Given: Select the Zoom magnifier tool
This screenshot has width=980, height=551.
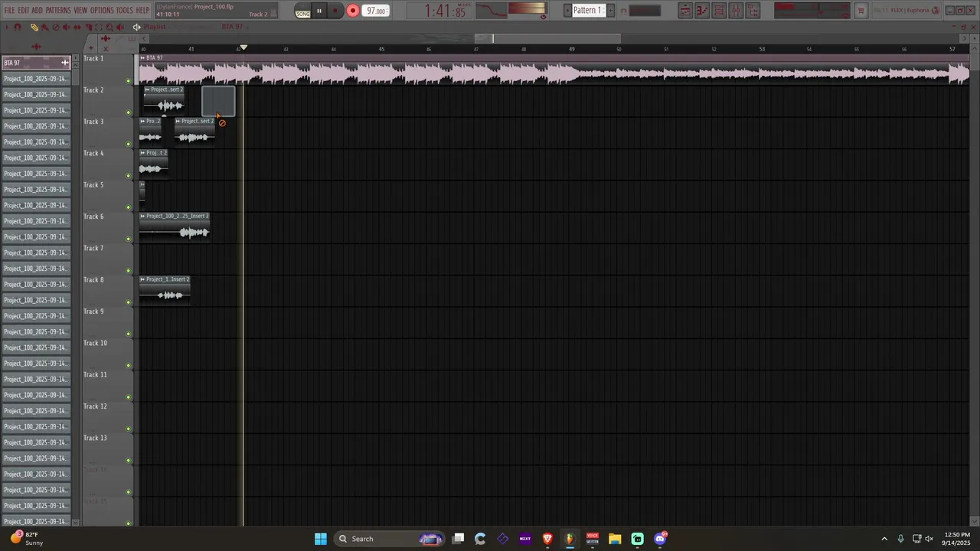Looking at the screenshot, I should click(109, 27).
